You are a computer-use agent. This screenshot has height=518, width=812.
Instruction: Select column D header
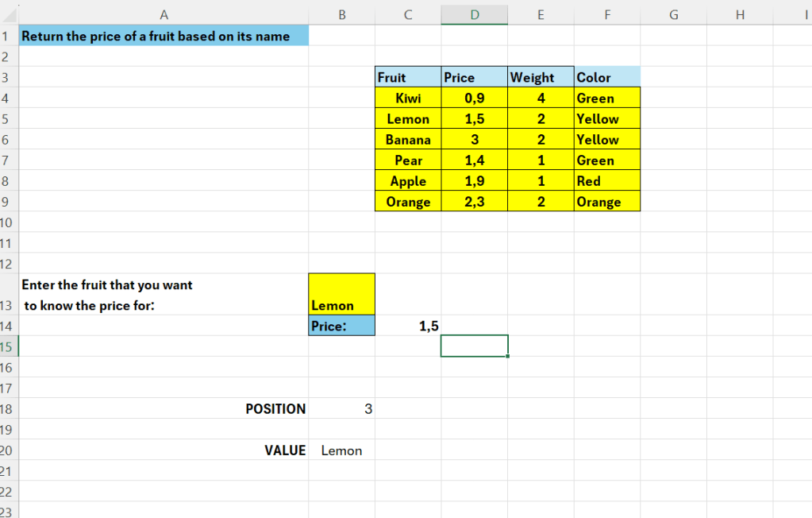click(x=474, y=14)
